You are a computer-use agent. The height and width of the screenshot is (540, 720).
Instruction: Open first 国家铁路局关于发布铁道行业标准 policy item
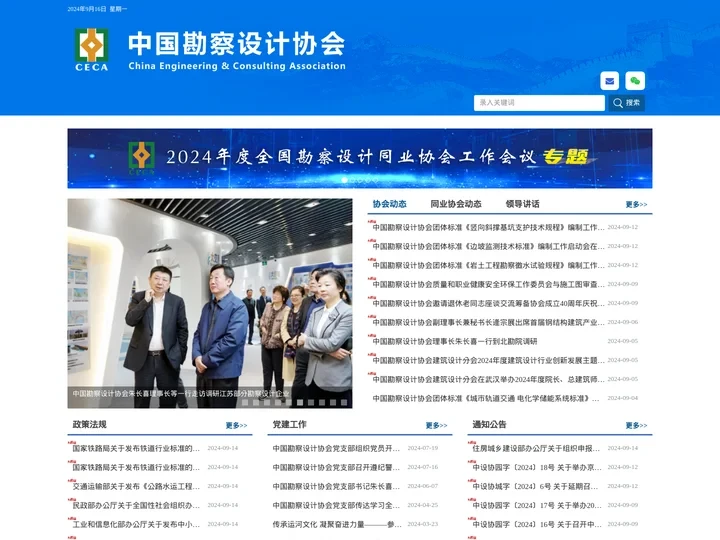(136, 448)
